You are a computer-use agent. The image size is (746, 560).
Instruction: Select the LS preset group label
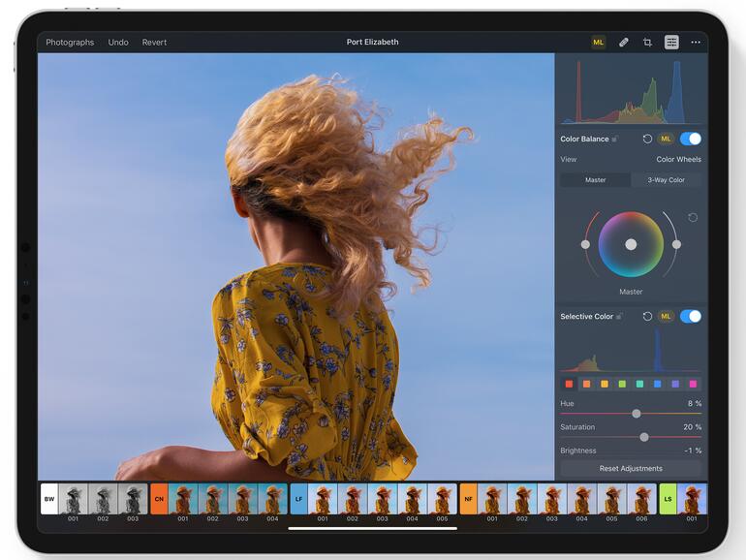[668, 499]
